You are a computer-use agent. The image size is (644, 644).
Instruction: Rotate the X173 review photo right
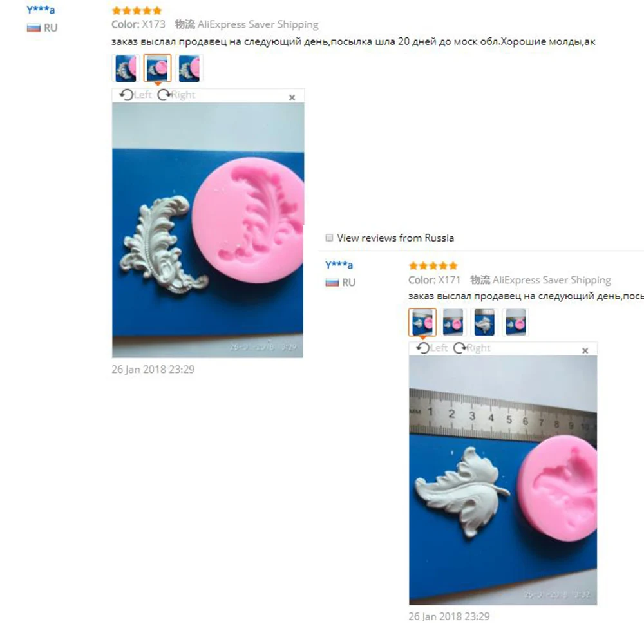tap(176, 95)
